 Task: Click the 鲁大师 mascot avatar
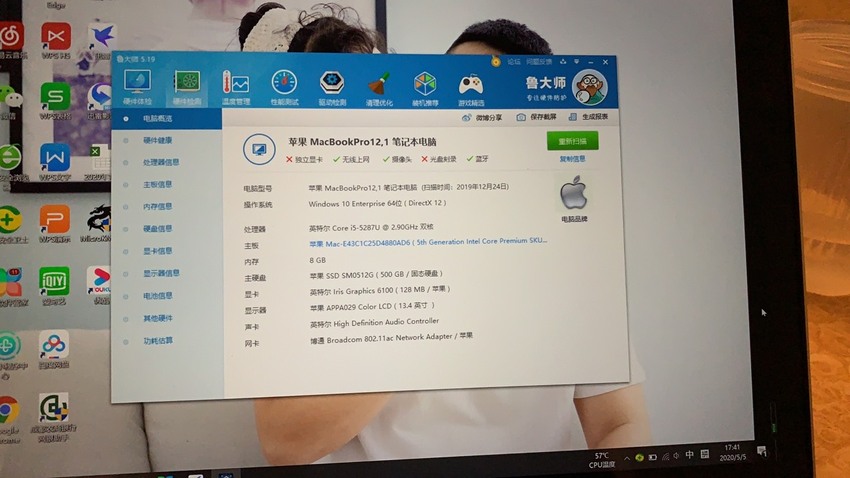coord(590,87)
